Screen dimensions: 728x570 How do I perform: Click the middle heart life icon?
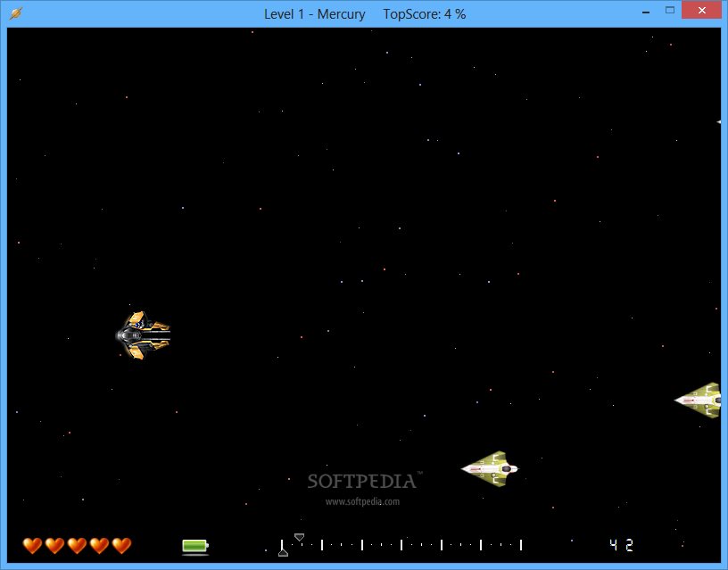click(77, 545)
